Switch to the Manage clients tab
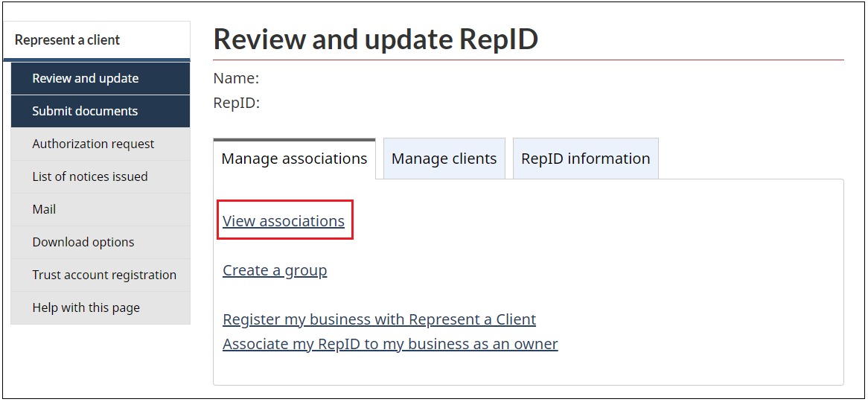This screenshot has width=868, height=402. (444, 159)
